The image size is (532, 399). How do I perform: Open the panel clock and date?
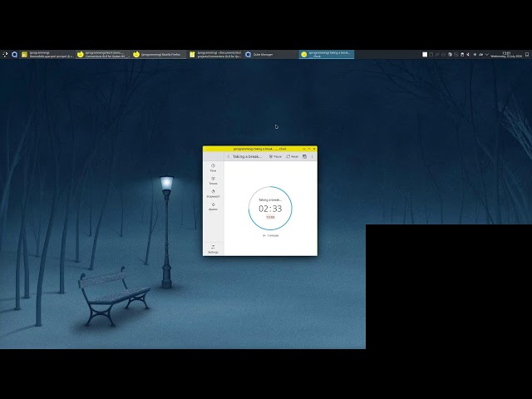506,54
